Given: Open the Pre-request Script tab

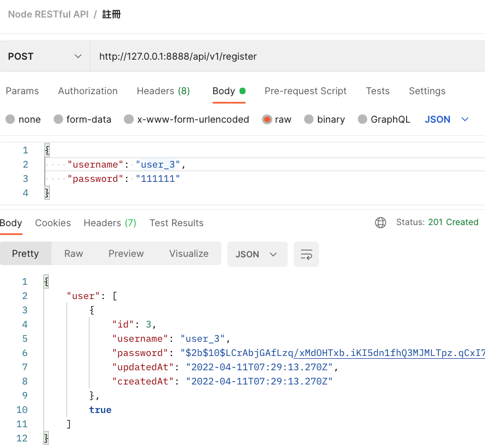Looking at the screenshot, I should 305,91.
